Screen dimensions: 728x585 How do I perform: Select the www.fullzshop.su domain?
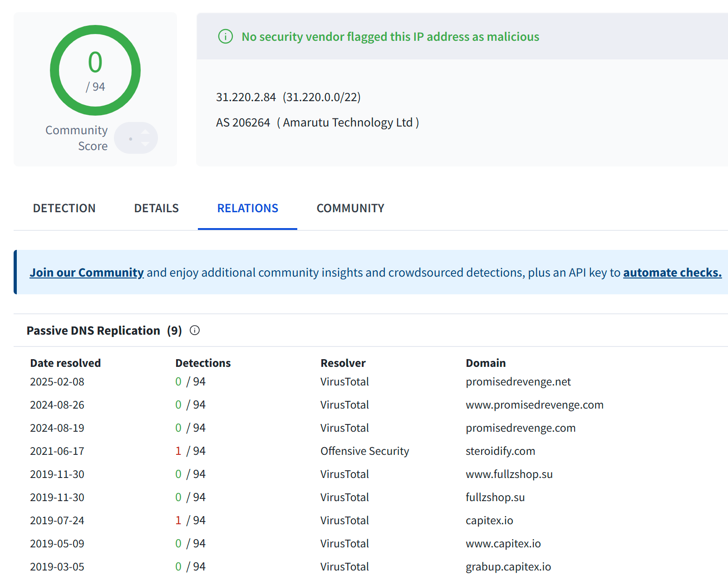tap(509, 474)
